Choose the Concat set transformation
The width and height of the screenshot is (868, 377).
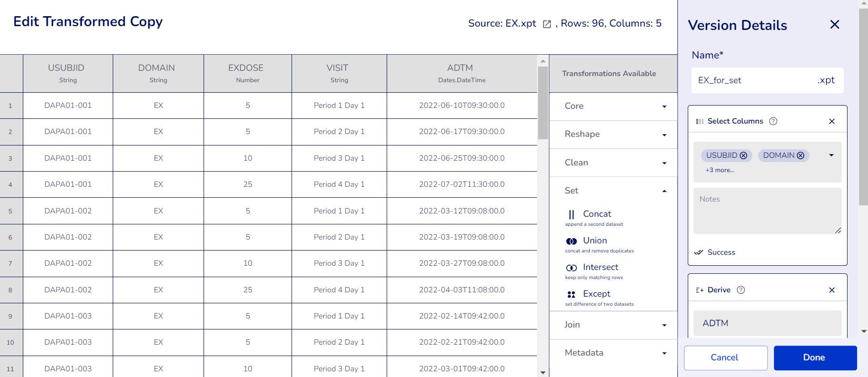596,214
